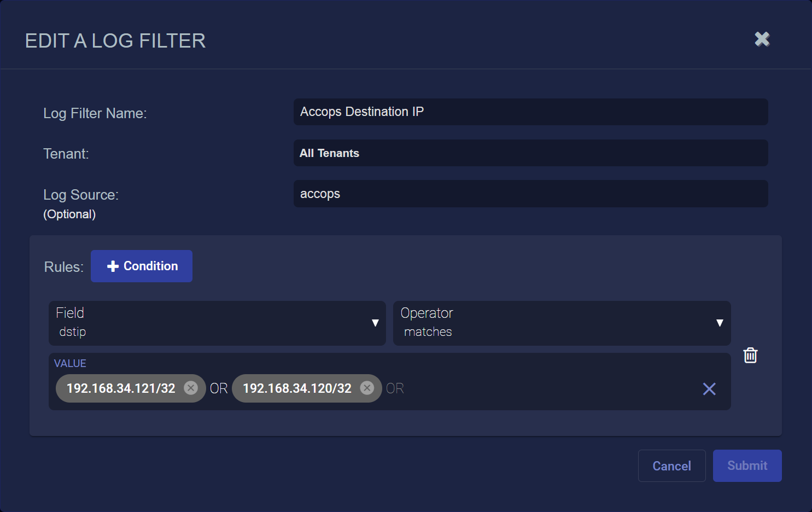This screenshot has width=812, height=512.
Task: Clear all values with the blue X
Action: tap(709, 389)
